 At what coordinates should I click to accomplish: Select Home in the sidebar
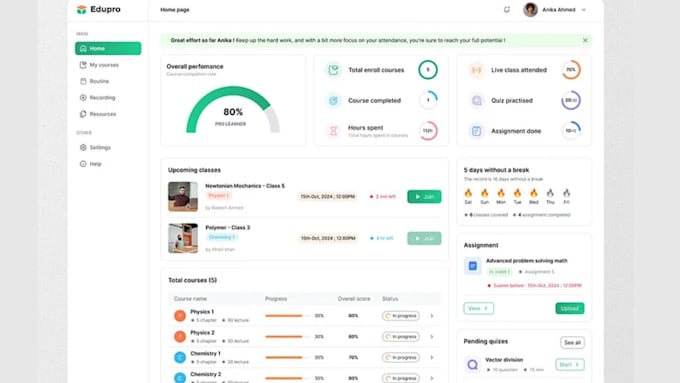click(x=108, y=48)
